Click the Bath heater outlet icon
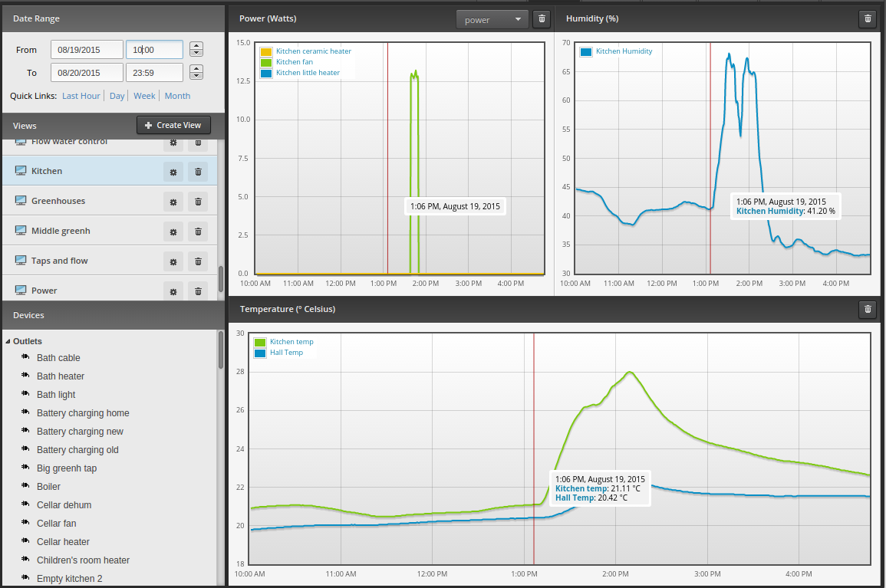 [25, 376]
